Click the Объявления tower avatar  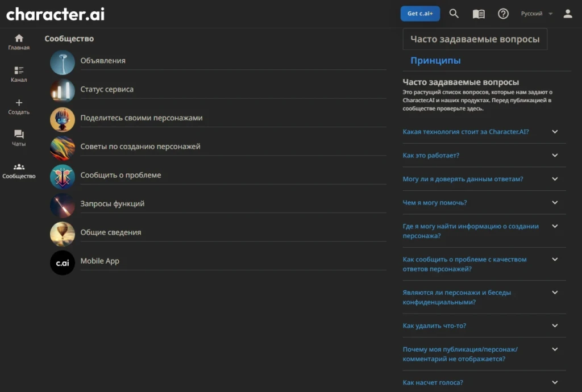[x=63, y=62]
